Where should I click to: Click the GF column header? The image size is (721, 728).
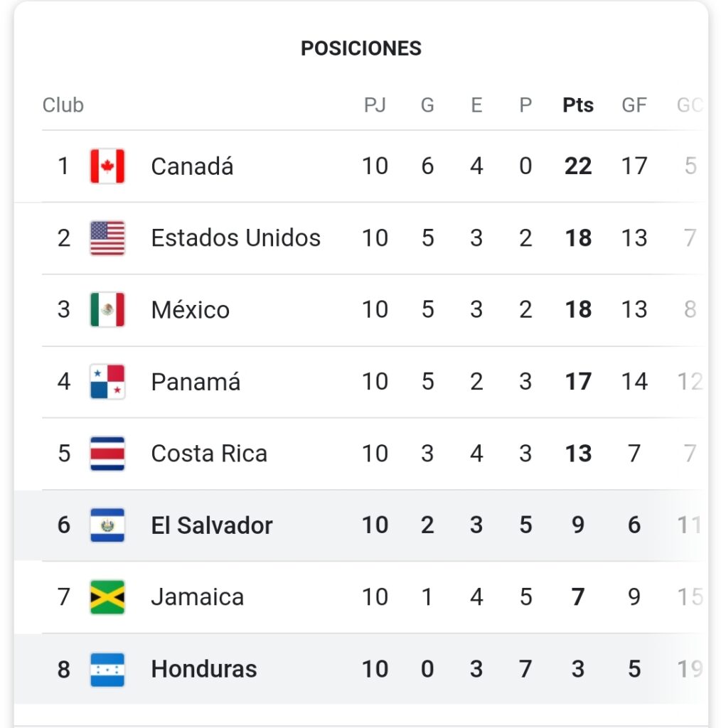pos(634,105)
